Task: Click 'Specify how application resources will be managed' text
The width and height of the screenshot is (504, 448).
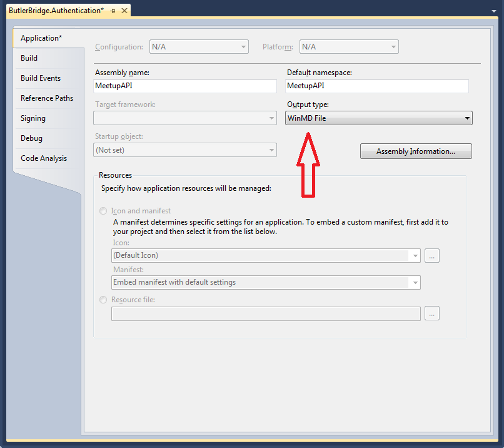Action: pos(186,188)
